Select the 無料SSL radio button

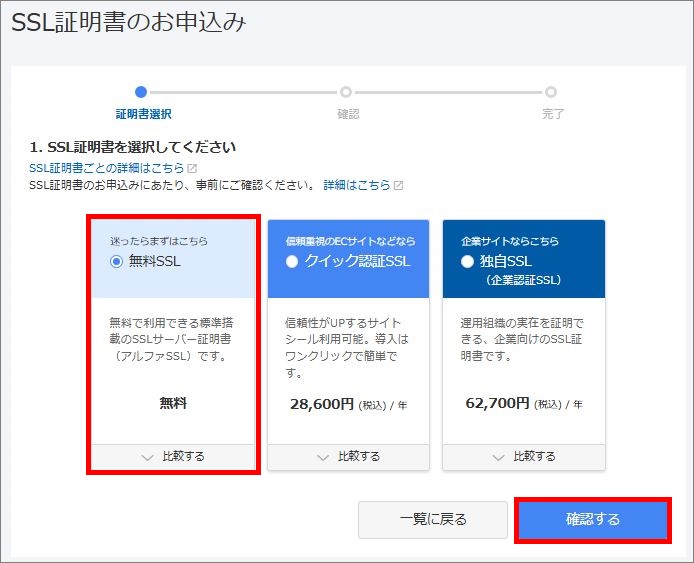pos(116,262)
